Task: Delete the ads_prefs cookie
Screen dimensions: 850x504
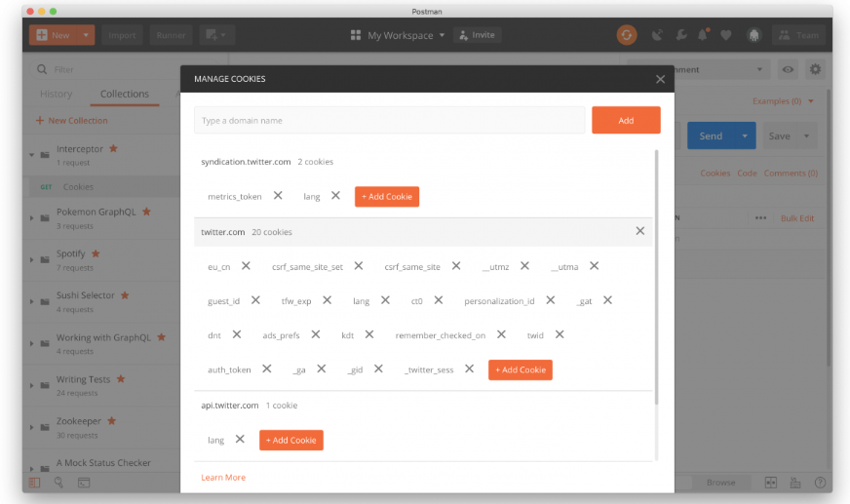Action: coord(316,334)
